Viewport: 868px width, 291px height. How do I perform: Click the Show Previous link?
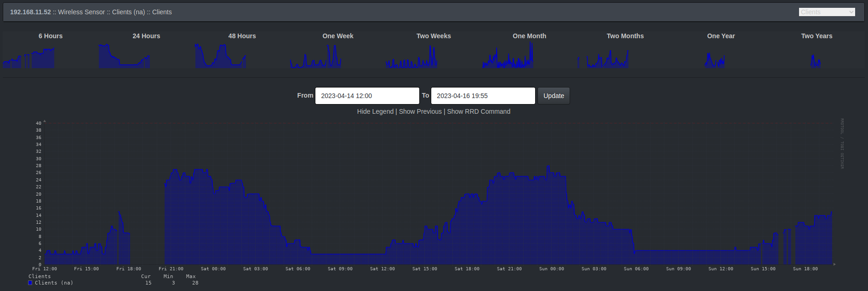(x=420, y=111)
